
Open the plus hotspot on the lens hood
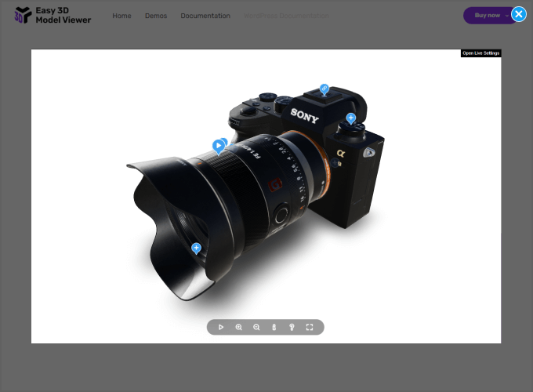196,248
